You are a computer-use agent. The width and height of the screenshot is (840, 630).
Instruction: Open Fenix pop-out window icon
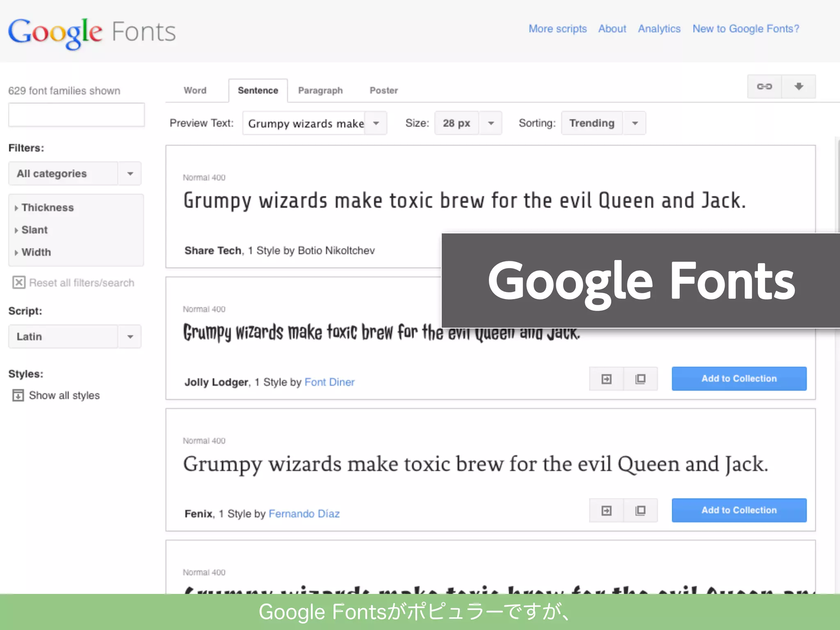[x=640, y=510]
